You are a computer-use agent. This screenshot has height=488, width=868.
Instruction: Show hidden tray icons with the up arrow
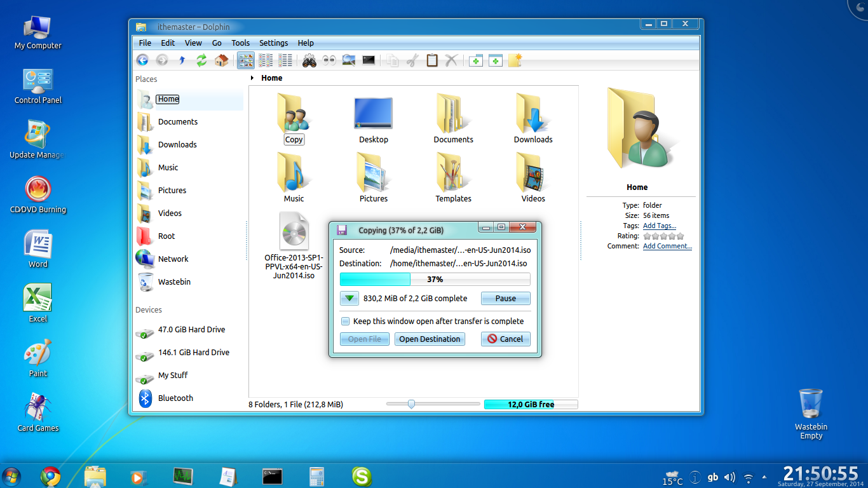coord(764,477)
